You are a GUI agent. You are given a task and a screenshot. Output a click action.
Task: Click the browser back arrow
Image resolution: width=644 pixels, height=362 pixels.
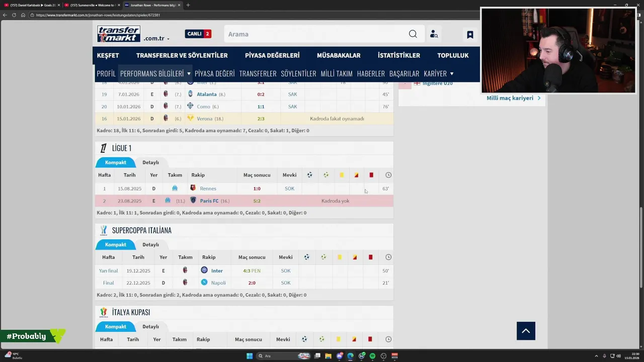coord(5,15)
